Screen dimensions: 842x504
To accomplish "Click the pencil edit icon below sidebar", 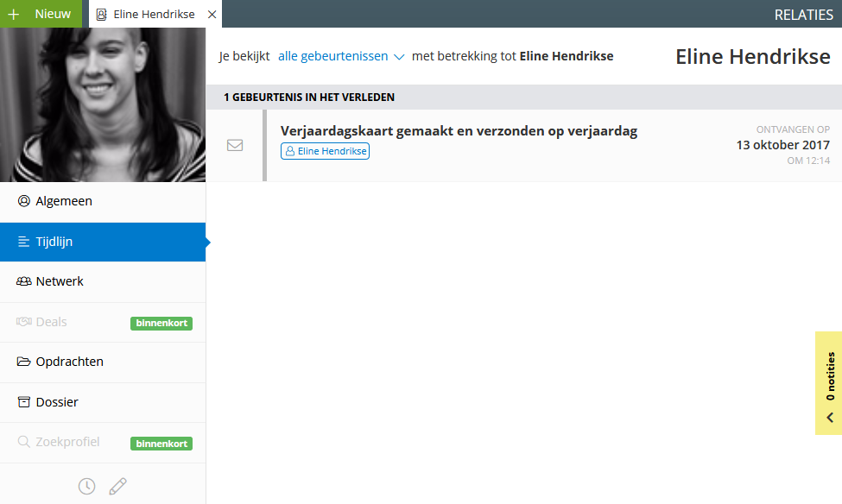I will tap(117, 486).
